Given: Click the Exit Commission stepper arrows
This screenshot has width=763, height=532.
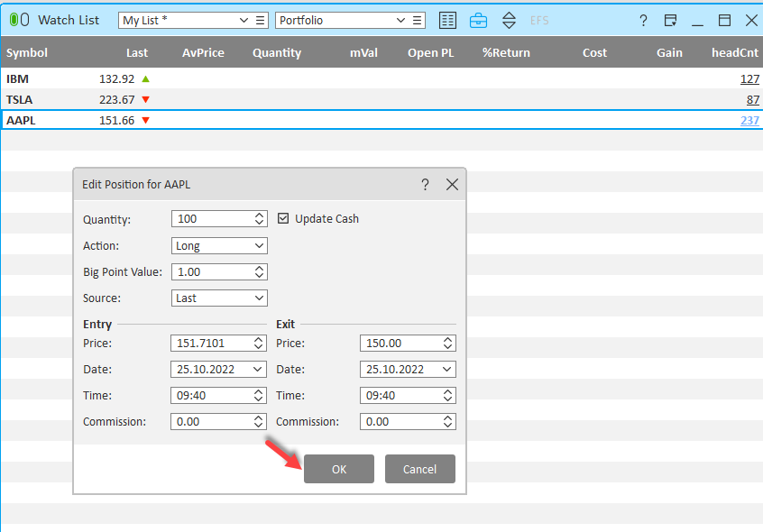Looking at the screenshot, I should (447, 422).
